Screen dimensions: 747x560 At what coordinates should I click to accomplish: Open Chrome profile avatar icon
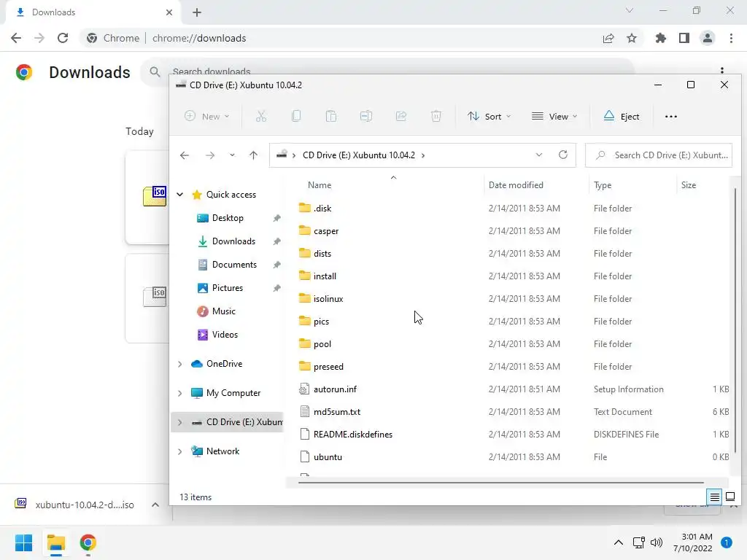coord(708,38)
